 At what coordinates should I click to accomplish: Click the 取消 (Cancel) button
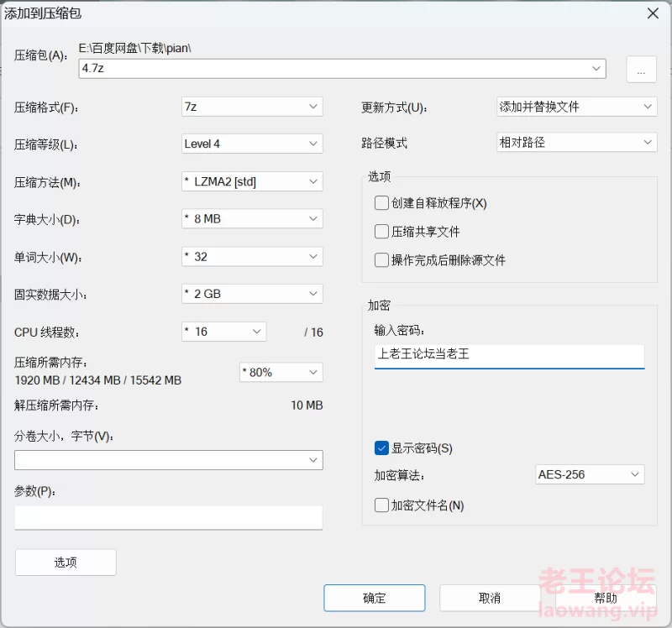[x=489, y=598]
